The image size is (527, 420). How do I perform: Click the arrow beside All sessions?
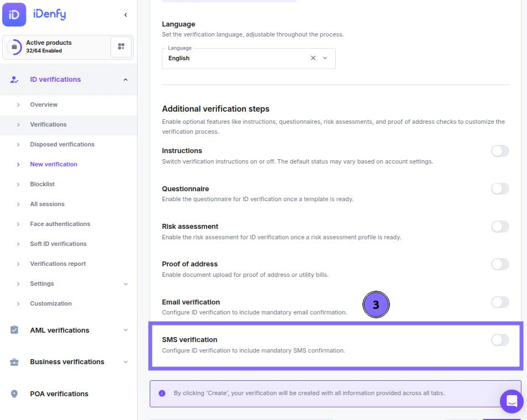(x=18, y=204)
